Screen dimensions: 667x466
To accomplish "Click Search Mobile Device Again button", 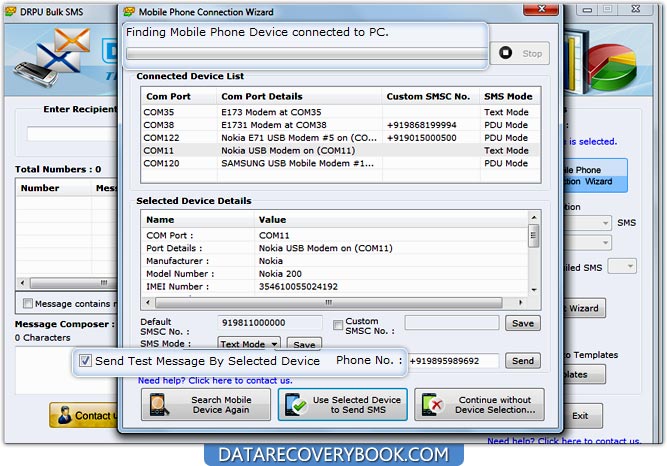I will tap(206, 405).
